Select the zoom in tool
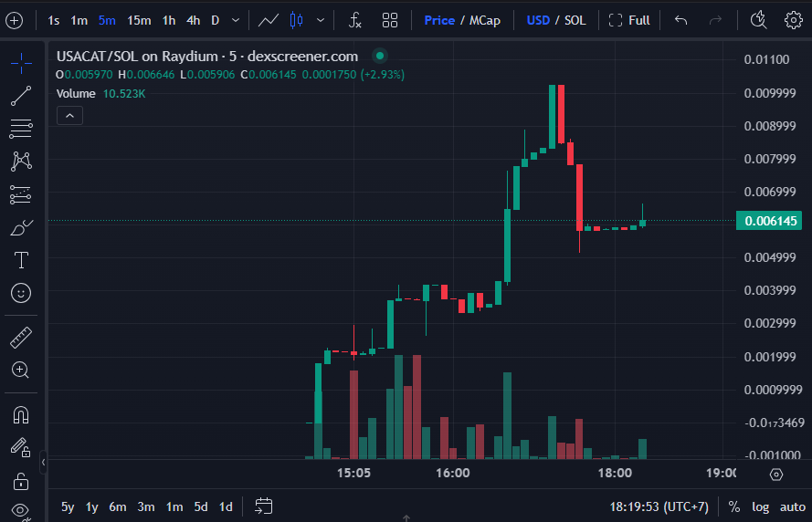 coord(20,370)
